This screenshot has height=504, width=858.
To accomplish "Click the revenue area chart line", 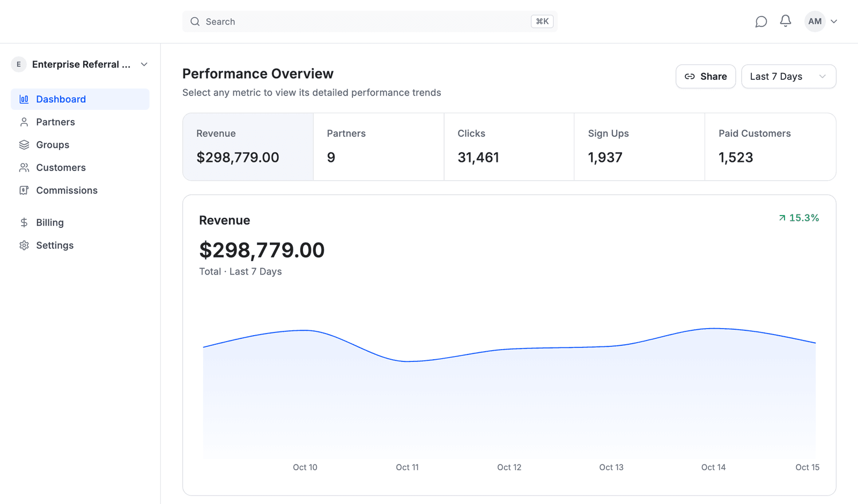I will [x=509, y=349].
